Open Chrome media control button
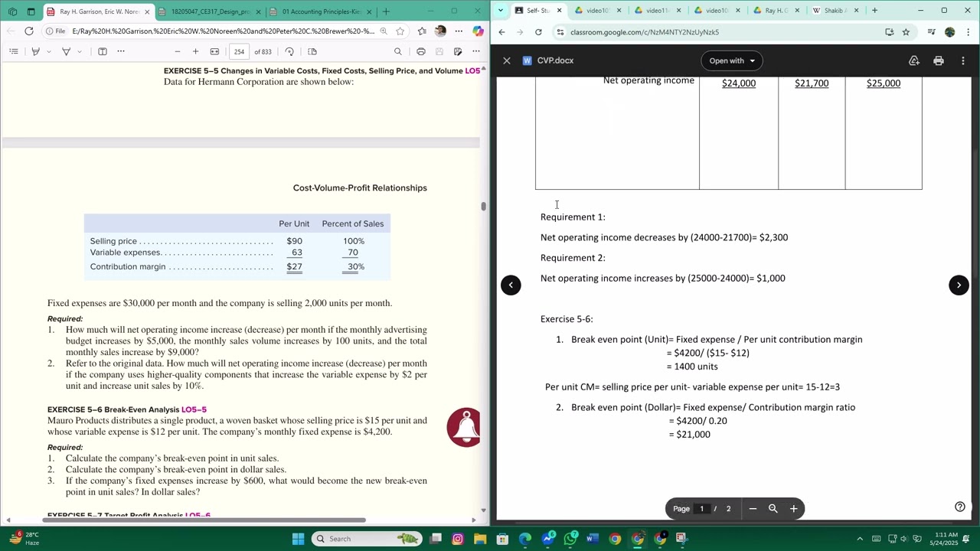This screenshot has height=551, width=980. click(x=931, y=32)
